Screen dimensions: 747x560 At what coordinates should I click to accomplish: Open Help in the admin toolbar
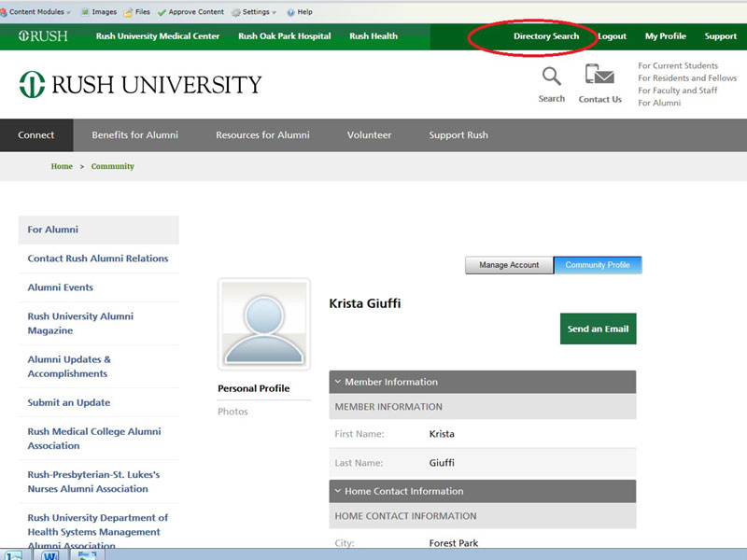299,12
